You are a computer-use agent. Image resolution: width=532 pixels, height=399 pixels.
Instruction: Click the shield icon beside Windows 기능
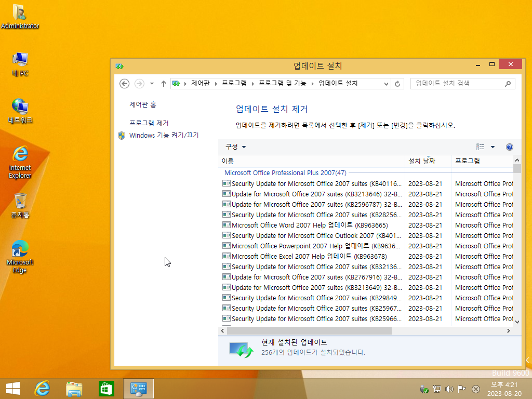coord(122,136)
